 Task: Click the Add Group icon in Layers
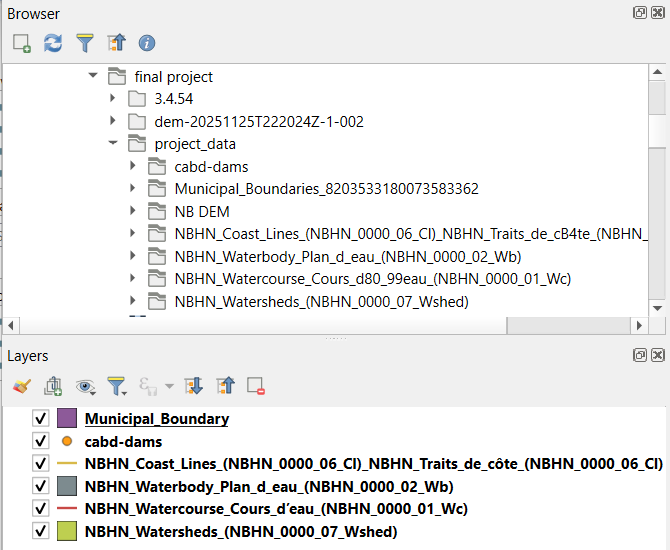(x=53, y=385)
